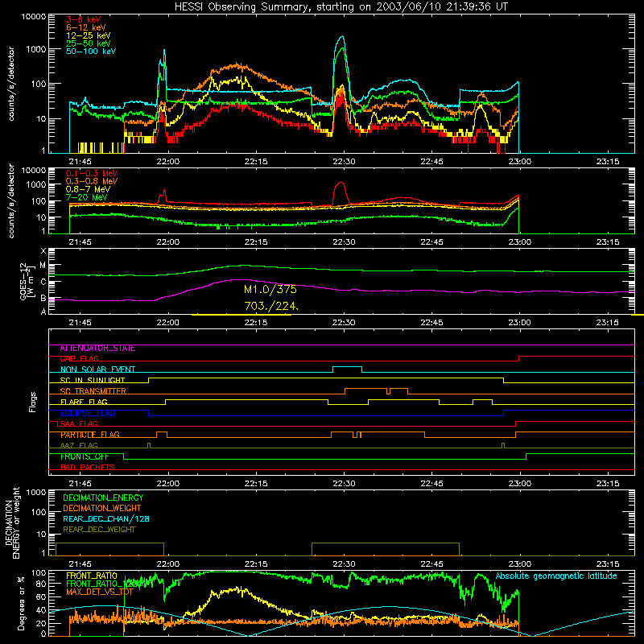Click the 703./224. position annotation
This screenshot has width=644, height=644.
tap(271, 306)
